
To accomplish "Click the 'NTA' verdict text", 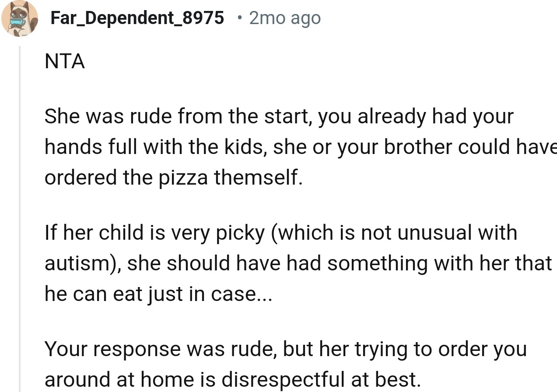I will pyautogui.click(x=64, y=61).
